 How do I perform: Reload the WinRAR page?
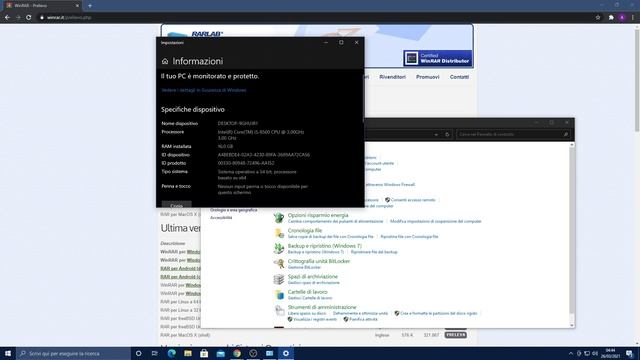(x=29, y=18)
